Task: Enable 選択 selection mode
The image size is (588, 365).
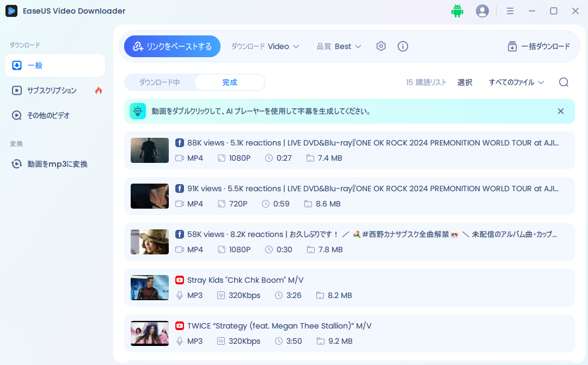Action: (465, 82)
